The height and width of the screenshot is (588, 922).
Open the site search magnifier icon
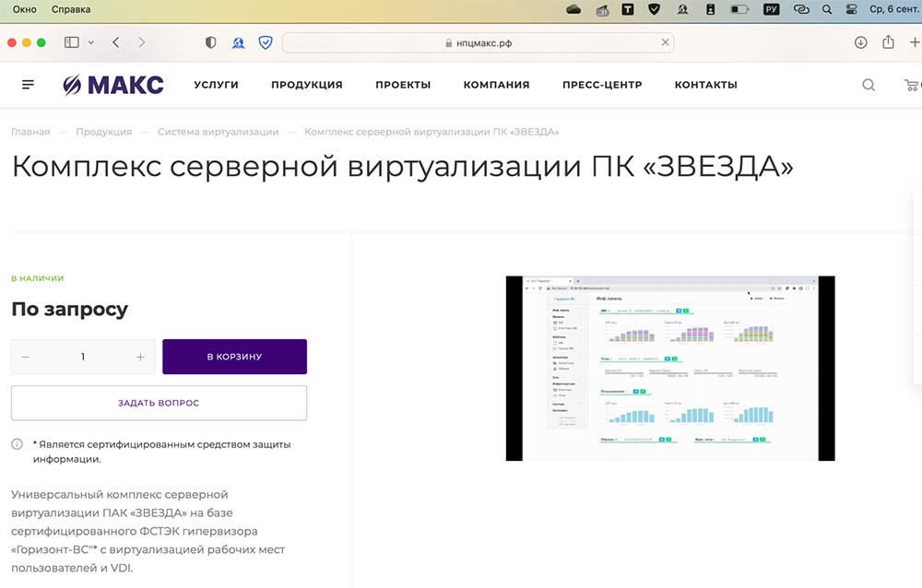pyautogui.click(x=869, y=85)
